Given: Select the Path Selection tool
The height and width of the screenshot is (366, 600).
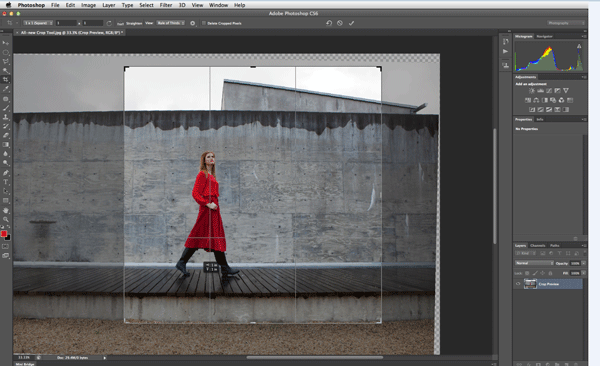Looking at the screenshot, I should click(x=5, y=191).
